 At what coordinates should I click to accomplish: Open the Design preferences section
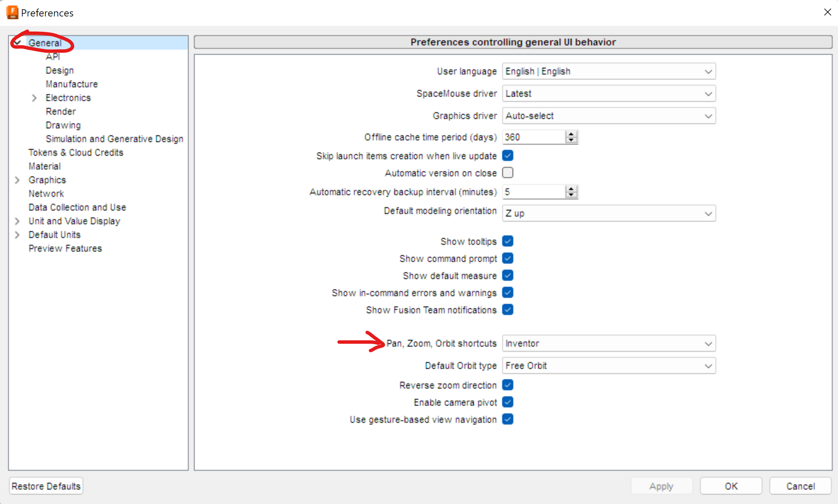pos(60,71)
